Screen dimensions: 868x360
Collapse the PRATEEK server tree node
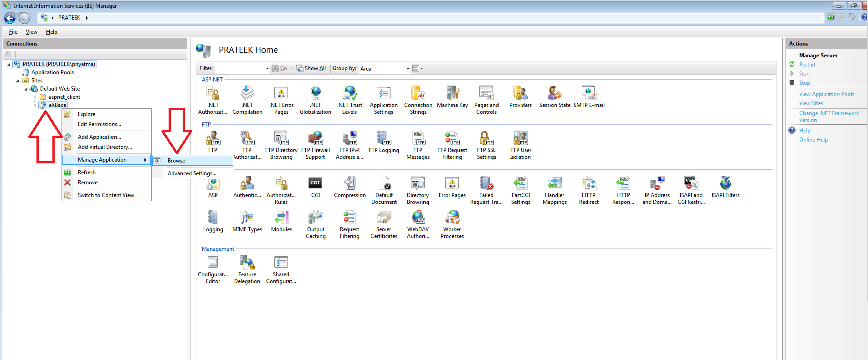pos(9,64)
